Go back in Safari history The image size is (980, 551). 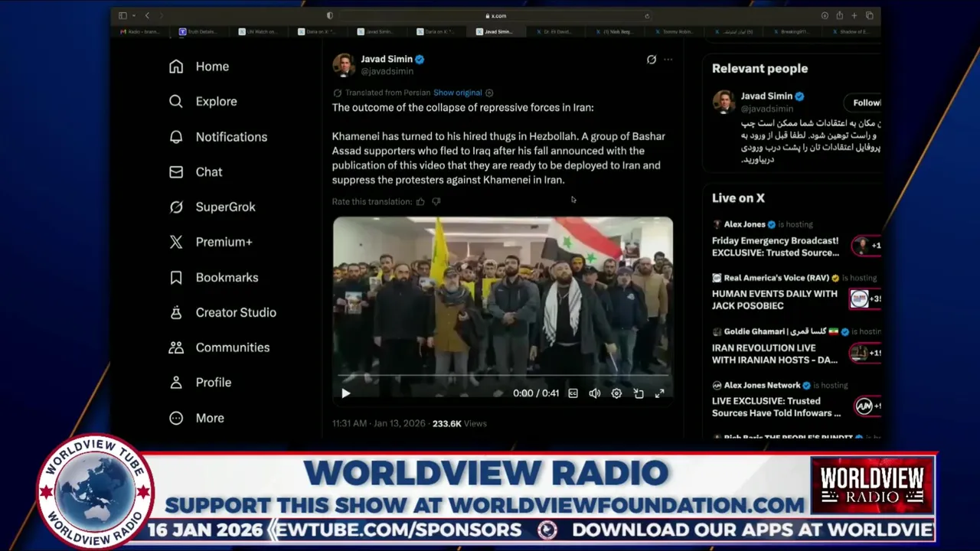coord(147,15)
